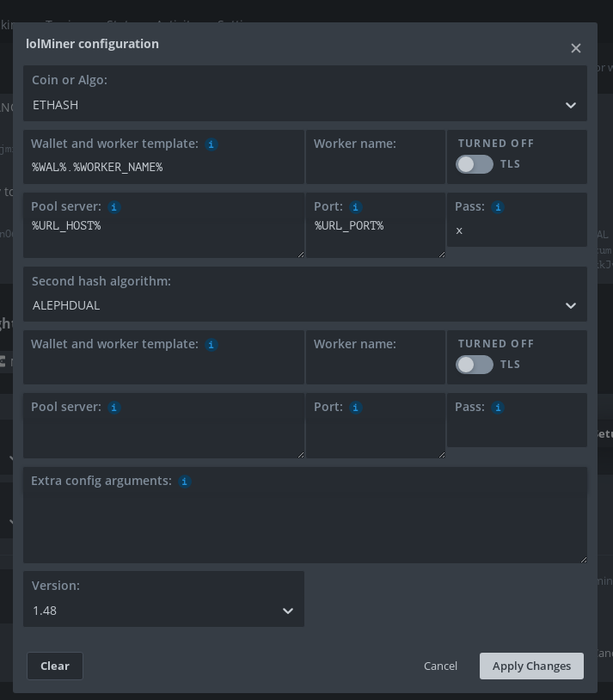This screenshot has width=613, height=700.
Task: Click the info icon beside first Wallet and worker template
Action: [x=211, y=144]
